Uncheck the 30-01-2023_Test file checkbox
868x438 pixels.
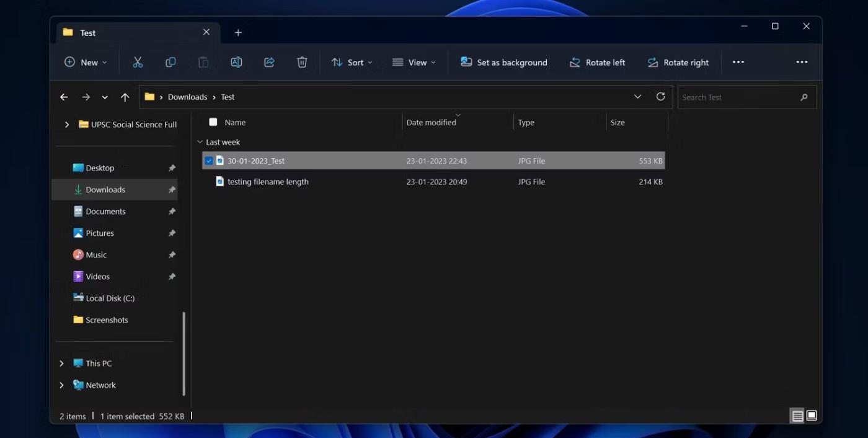[209, 161]
